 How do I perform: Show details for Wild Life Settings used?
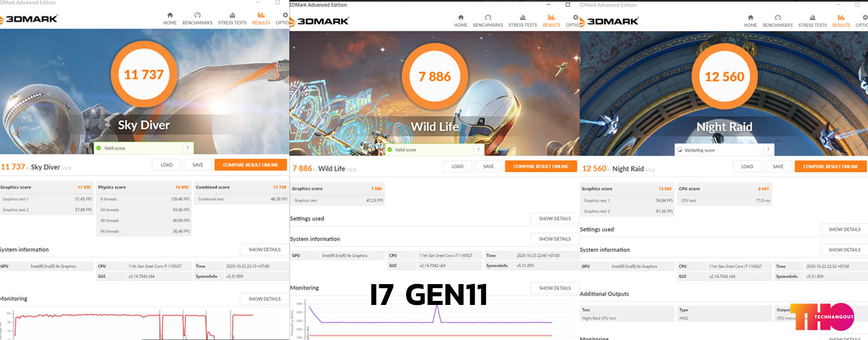click(x=555, y=219)
